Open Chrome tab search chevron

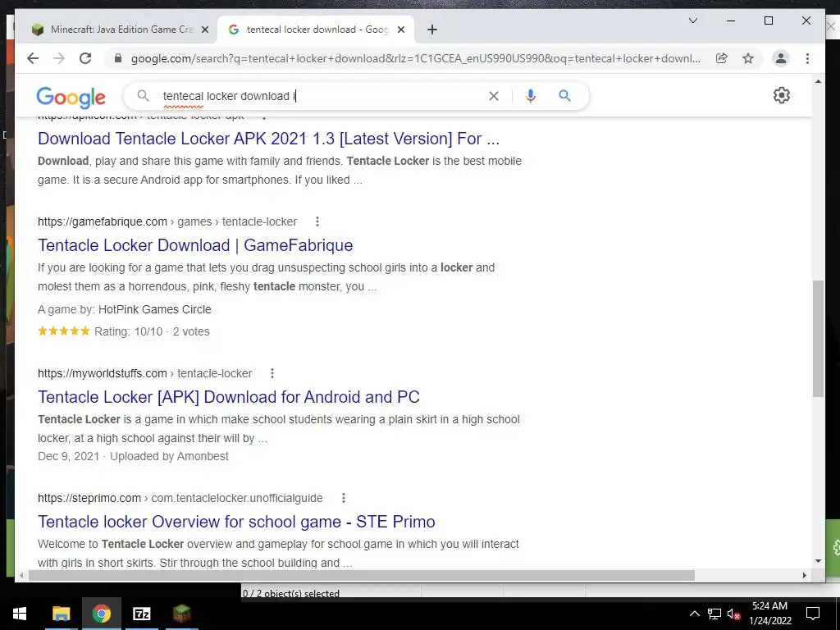[692, 21]
